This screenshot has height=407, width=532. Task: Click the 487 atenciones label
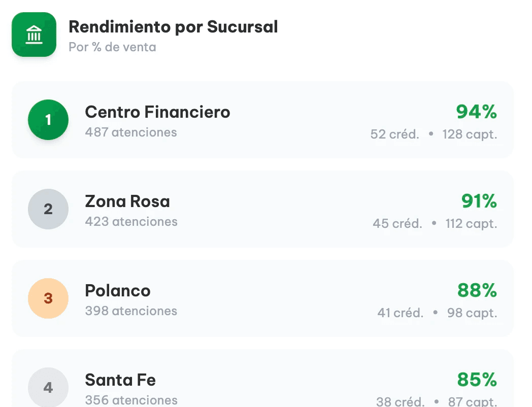(131, 132)
